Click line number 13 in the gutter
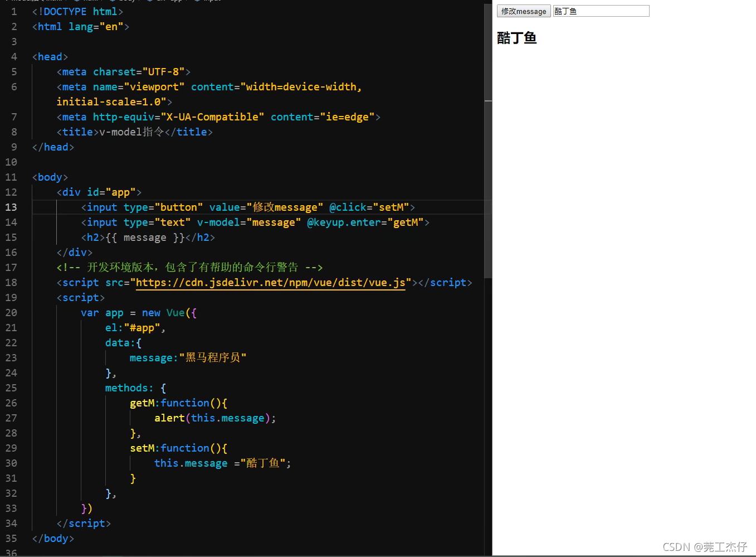This screenshot has height=557, width=756. pyautogui.click(x=11, y=207)
